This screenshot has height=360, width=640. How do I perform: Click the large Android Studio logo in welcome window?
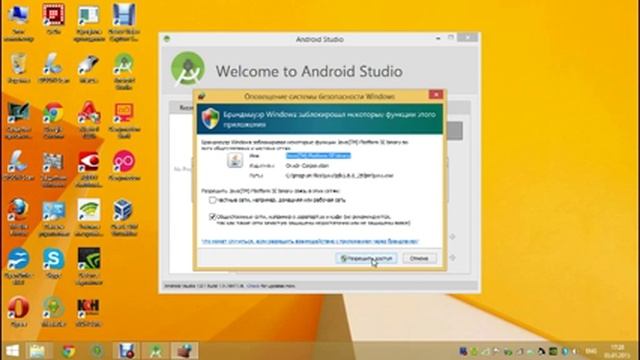tap(187, 69)
